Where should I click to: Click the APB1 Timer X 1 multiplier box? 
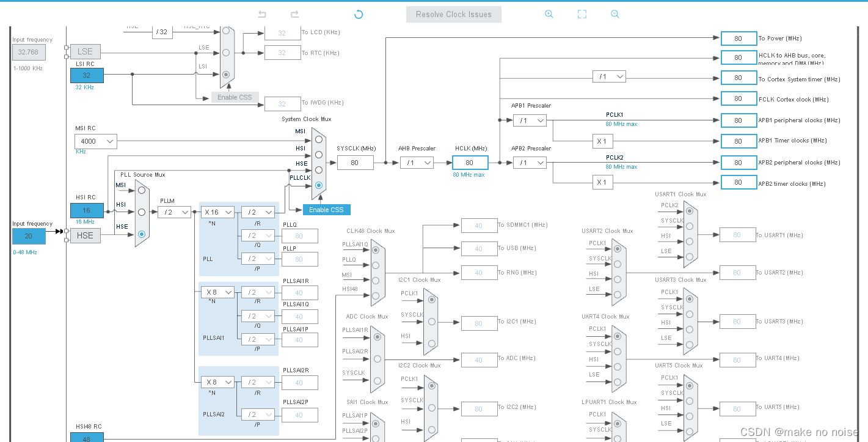[602, 141]
